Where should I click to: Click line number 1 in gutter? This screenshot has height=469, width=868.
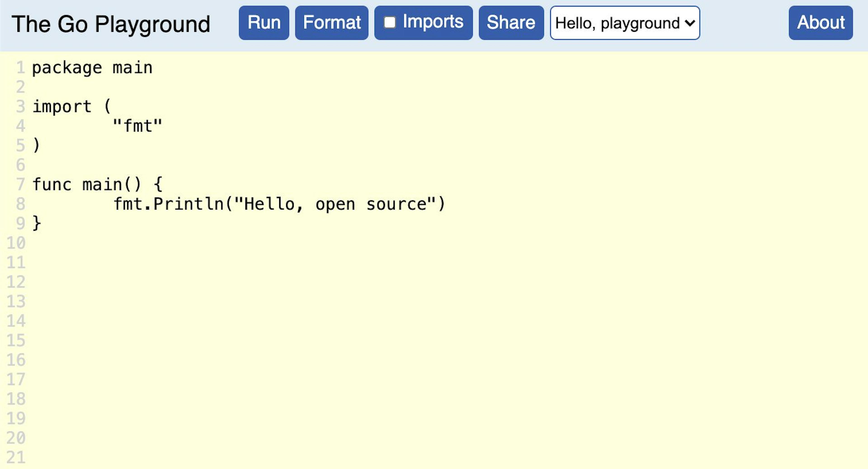point(20,68)
